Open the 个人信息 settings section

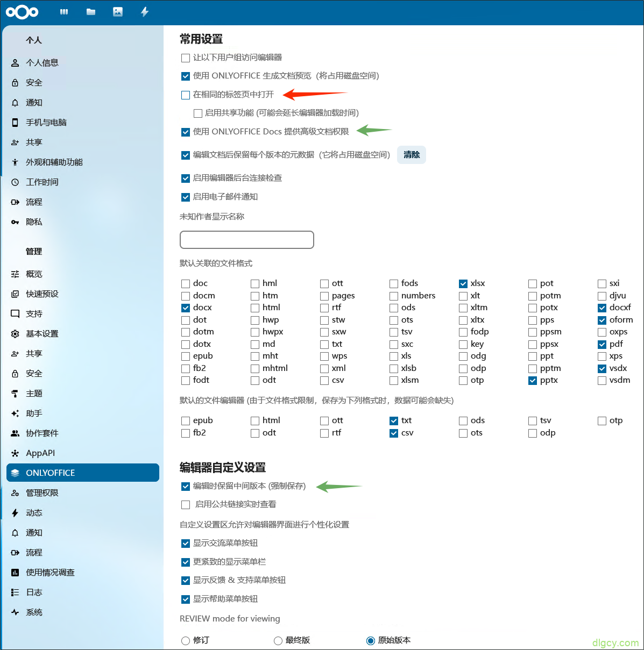83,63
